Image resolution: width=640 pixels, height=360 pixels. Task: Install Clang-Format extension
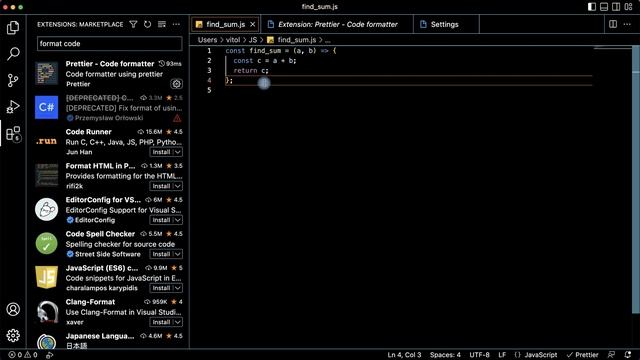pos(161,322)
